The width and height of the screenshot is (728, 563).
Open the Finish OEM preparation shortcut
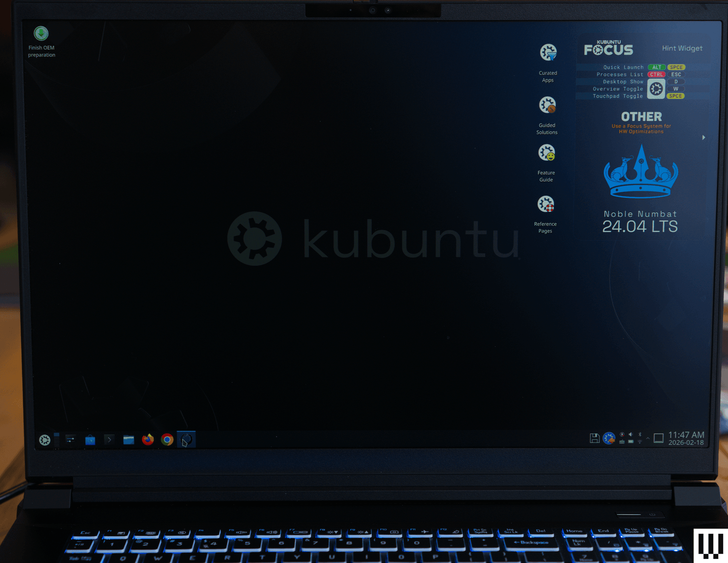(x=41, y=34)
